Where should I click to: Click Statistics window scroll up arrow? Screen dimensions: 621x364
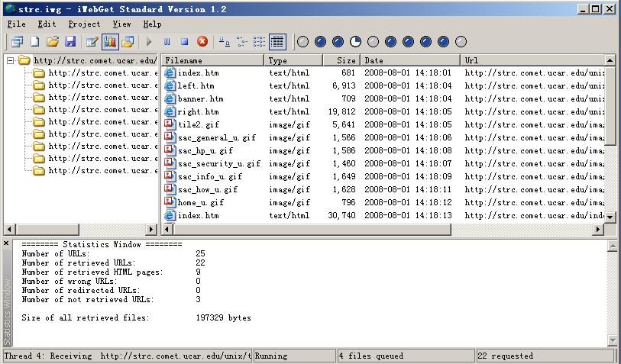tap(613, 246)
